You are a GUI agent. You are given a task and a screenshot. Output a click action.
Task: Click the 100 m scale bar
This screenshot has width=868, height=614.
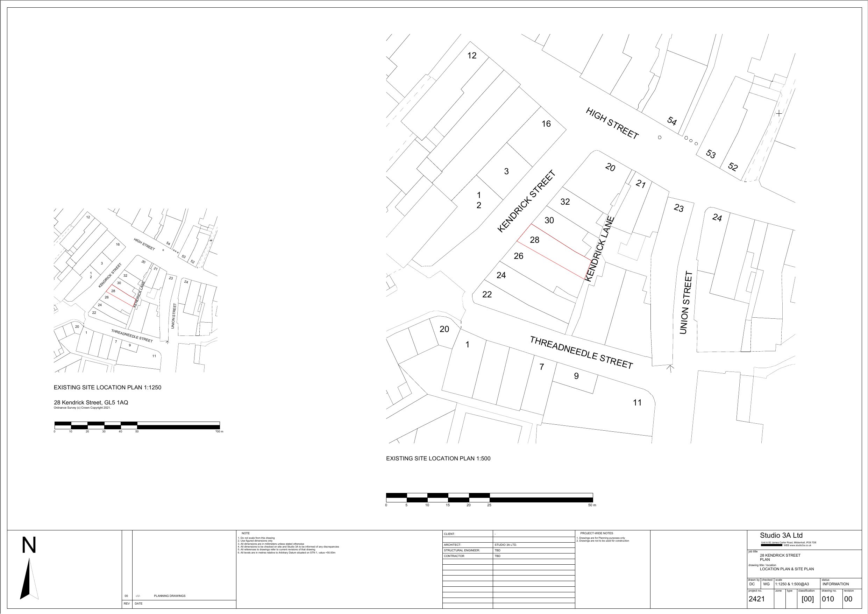coord(137,425)
